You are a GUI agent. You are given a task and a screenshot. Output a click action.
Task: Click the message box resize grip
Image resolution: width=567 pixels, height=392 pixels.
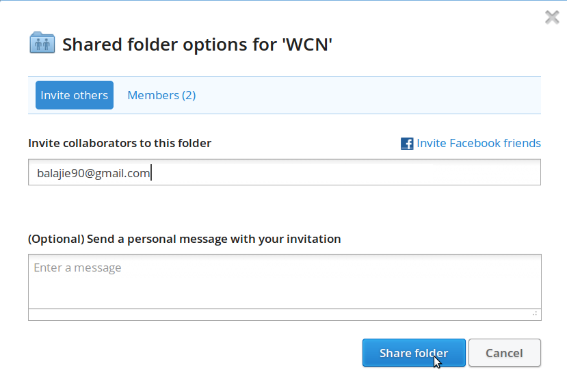tap(535, 313)
